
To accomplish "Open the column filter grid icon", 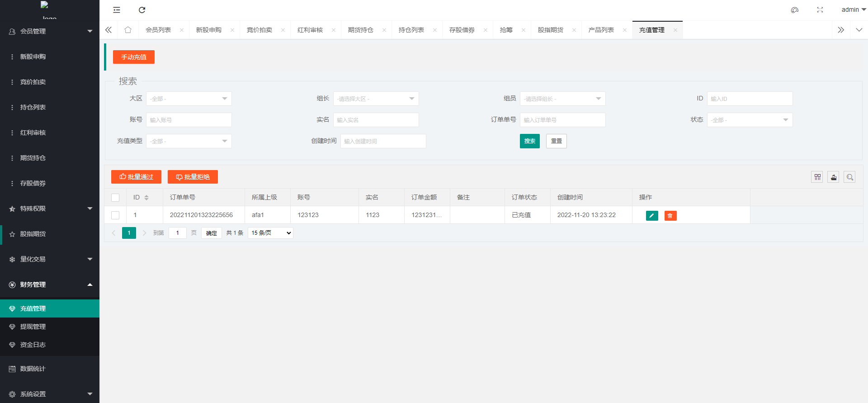I will pyautogui.click(x=817, y=177).
